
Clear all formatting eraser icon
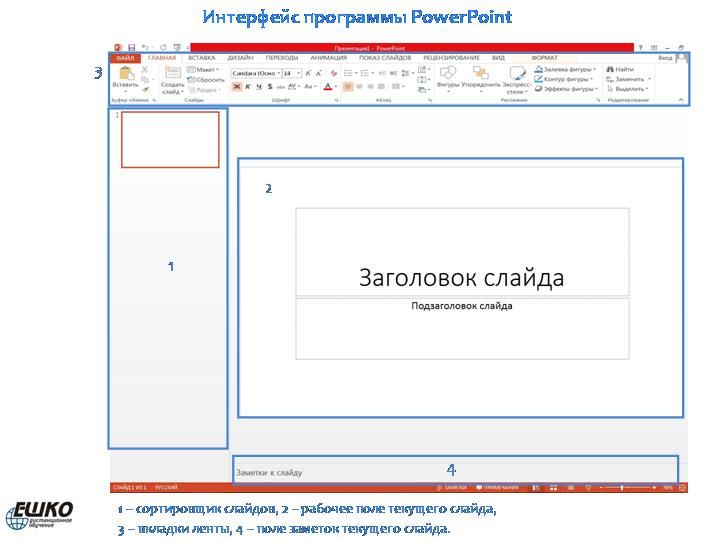tap(334, 73)
